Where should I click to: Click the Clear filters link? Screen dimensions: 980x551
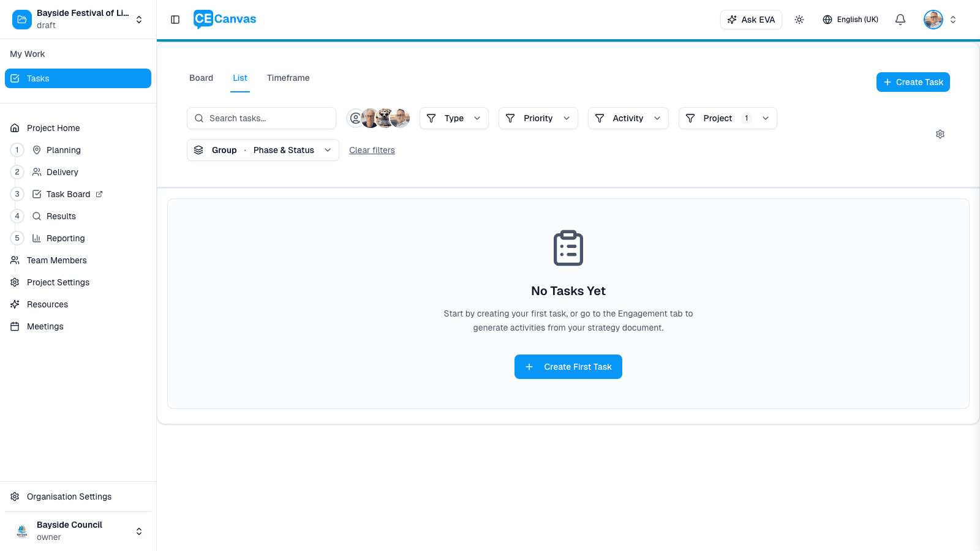372,150
